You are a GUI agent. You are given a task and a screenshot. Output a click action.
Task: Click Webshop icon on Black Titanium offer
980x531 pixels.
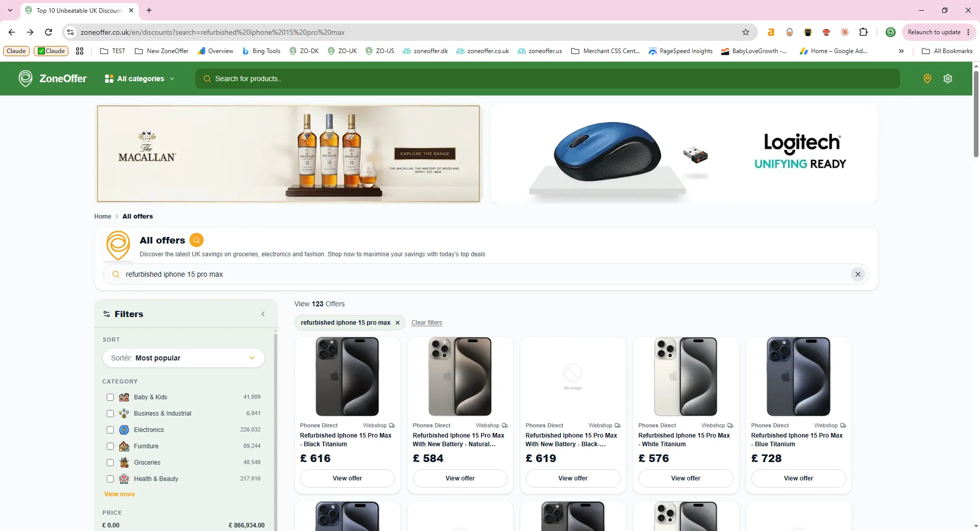tap(392, 425)
